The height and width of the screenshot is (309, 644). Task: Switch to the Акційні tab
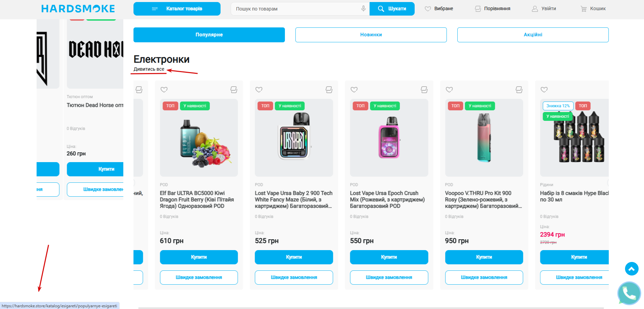pyautogui.click(x=533, y=35)
